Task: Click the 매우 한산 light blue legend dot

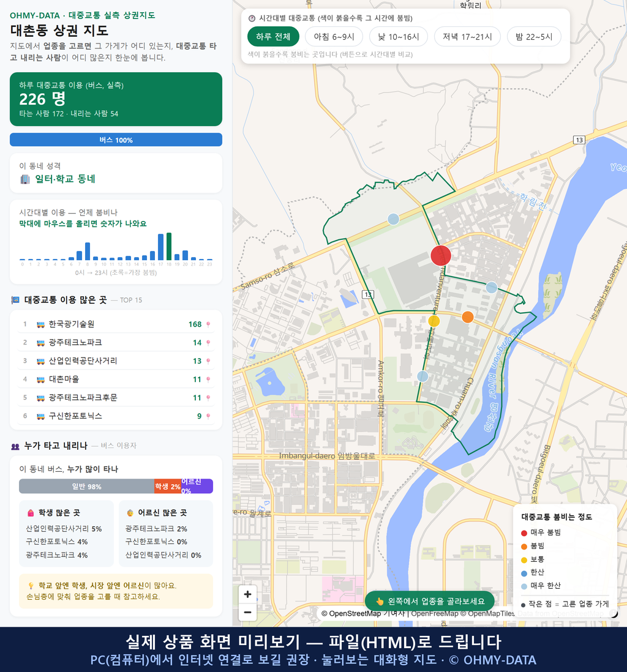Action: tap(524, 586)
